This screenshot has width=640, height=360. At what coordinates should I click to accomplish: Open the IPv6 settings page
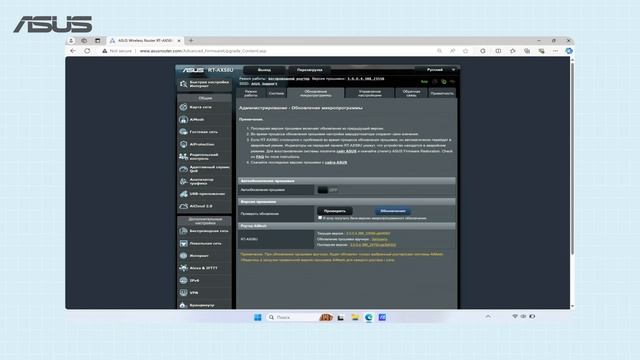pos(204,280)
